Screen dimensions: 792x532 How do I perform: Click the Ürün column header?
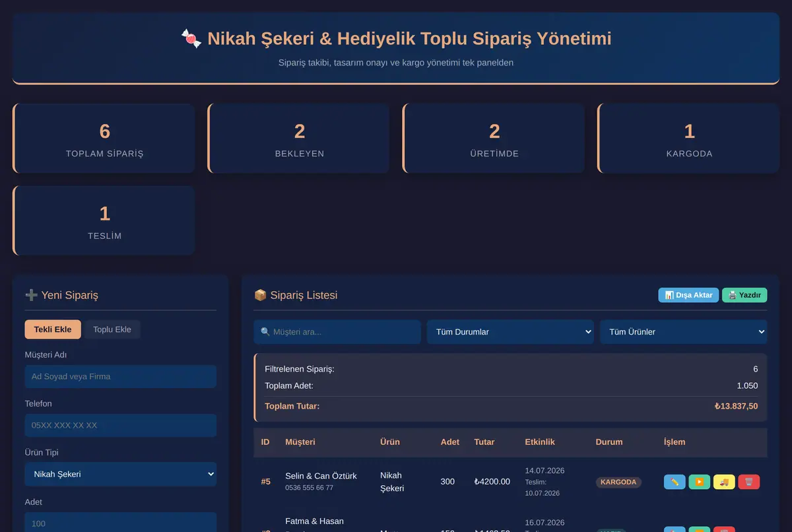[390, 442]
